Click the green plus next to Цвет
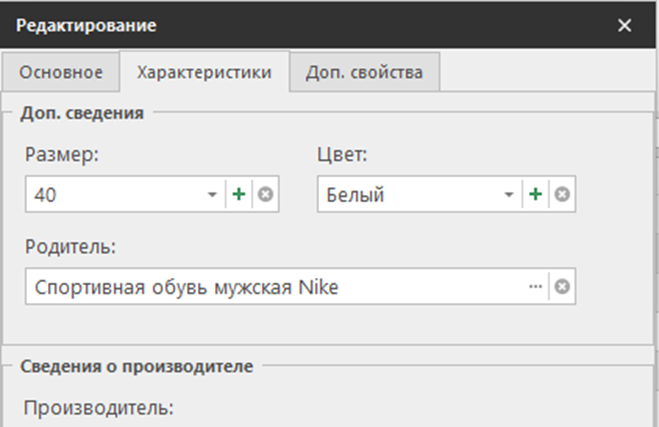The height and width of the screenshot is (427, 659). pos(536,195)
